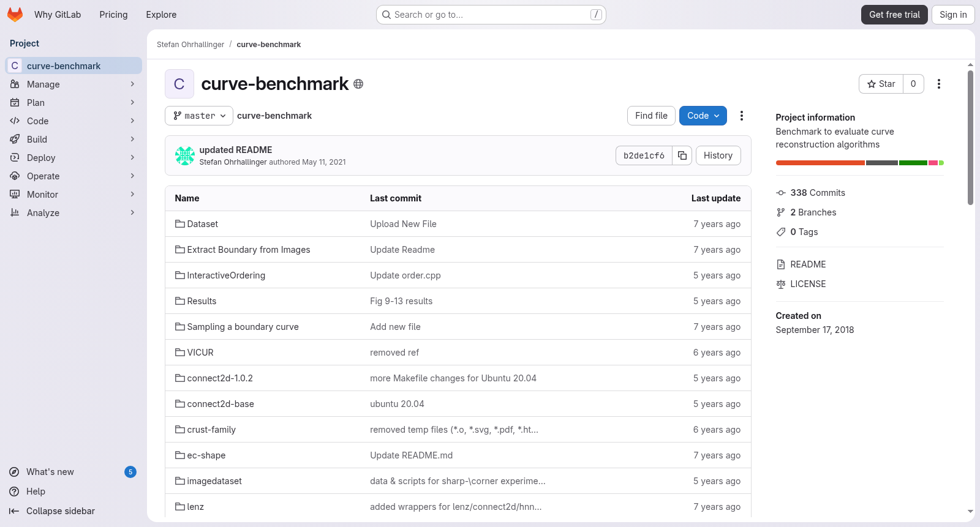The image size is (980, 527).
Task: Click the branches icon beside 2 Branches
Action: point(781,212)
